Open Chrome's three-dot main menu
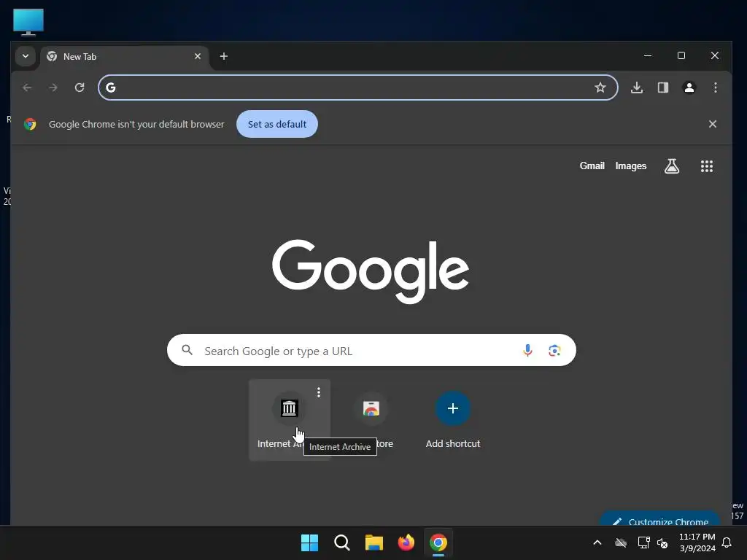 click(716, 87)
